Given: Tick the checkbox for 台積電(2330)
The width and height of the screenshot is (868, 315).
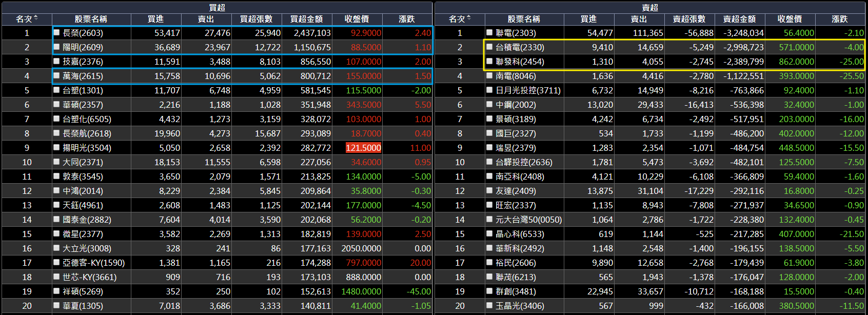Looking at the screenshot, I should [x=490, y=47].
